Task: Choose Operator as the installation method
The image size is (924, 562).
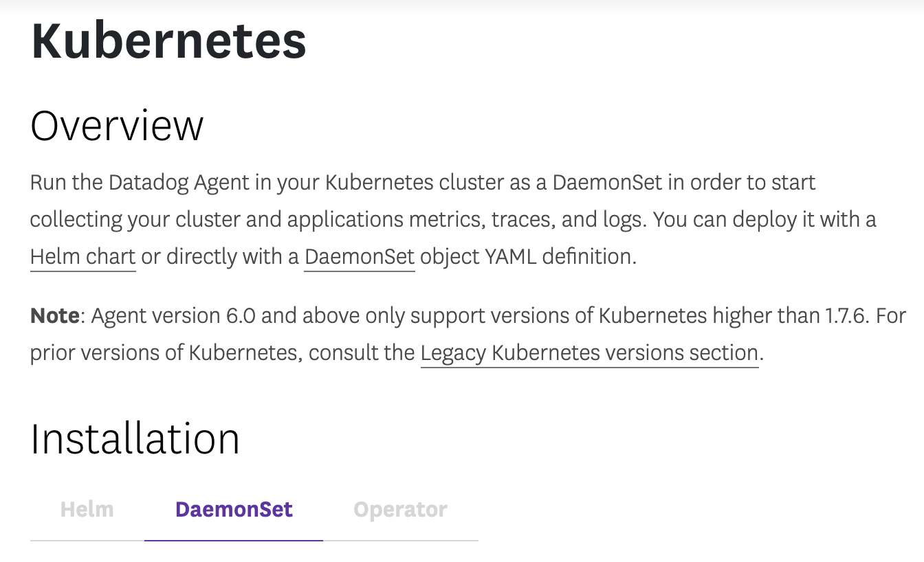Action: (400, 509)
